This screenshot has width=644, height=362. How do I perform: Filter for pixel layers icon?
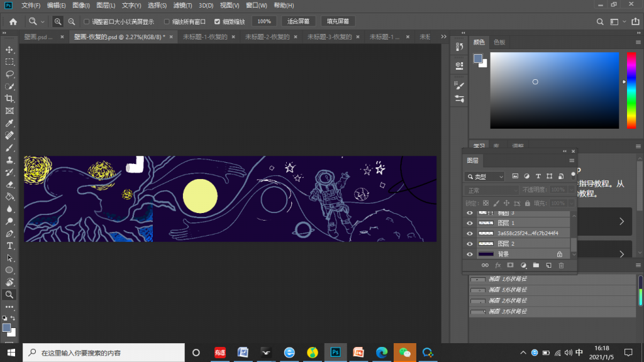click(x=515, y=177)
